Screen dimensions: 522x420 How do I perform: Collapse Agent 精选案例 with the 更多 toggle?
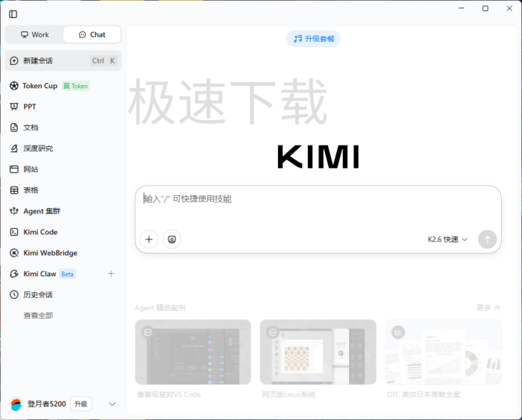point(488,308)
